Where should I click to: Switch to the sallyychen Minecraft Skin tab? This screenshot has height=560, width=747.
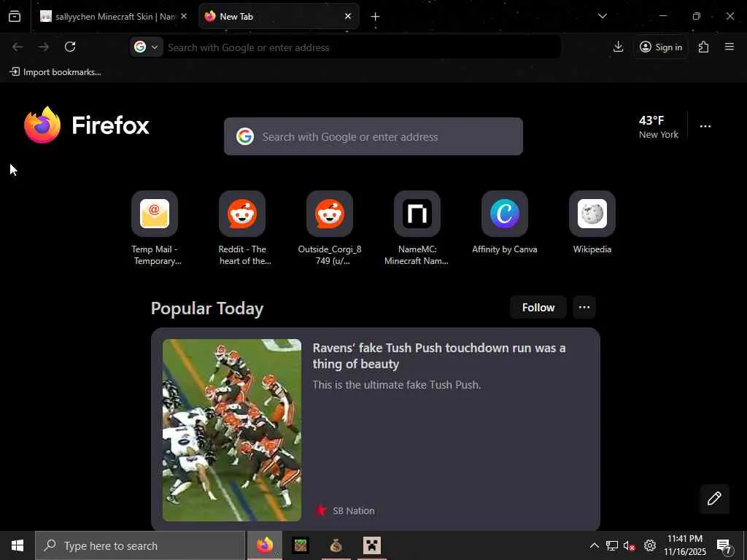tap(113, 17)
